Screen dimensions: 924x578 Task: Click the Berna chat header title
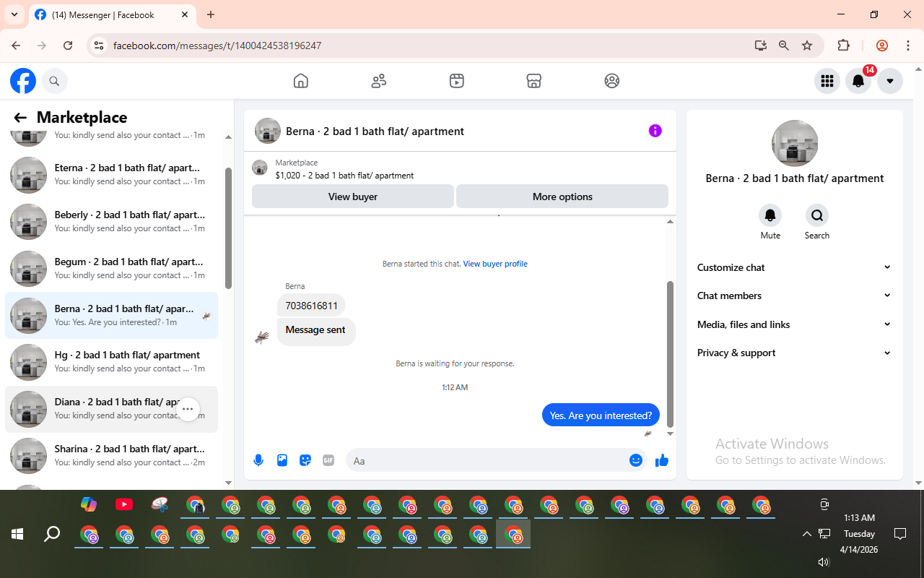point(375,131)
